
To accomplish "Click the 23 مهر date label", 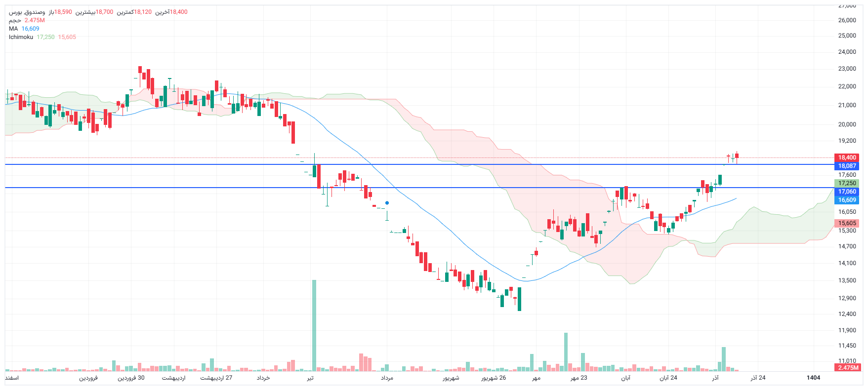I will 579,378.
